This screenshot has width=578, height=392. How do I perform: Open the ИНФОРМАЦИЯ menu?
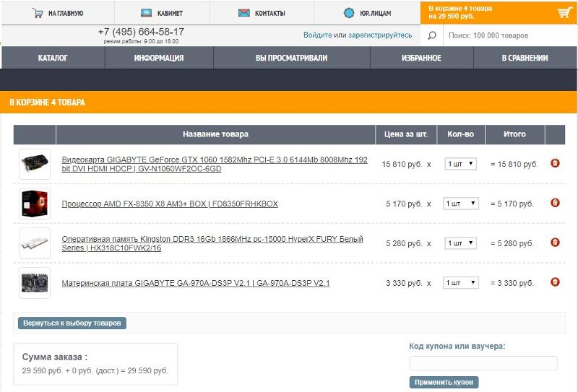[159, 58]
